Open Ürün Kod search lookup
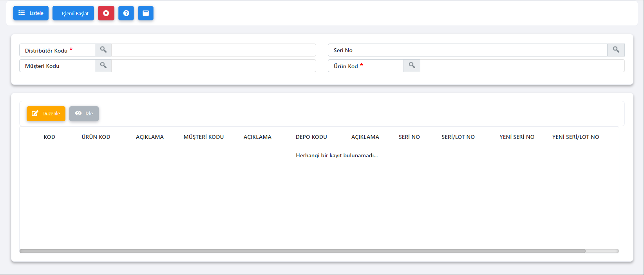Screen dimensions: 644x275 pyautogui.click(x=412, y=66)
